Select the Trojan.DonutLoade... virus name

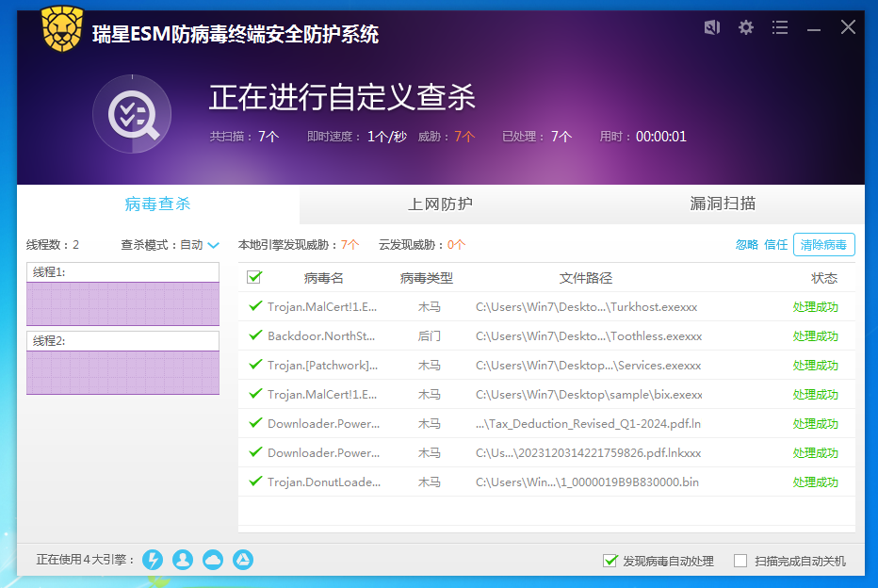tap(324, 482)
